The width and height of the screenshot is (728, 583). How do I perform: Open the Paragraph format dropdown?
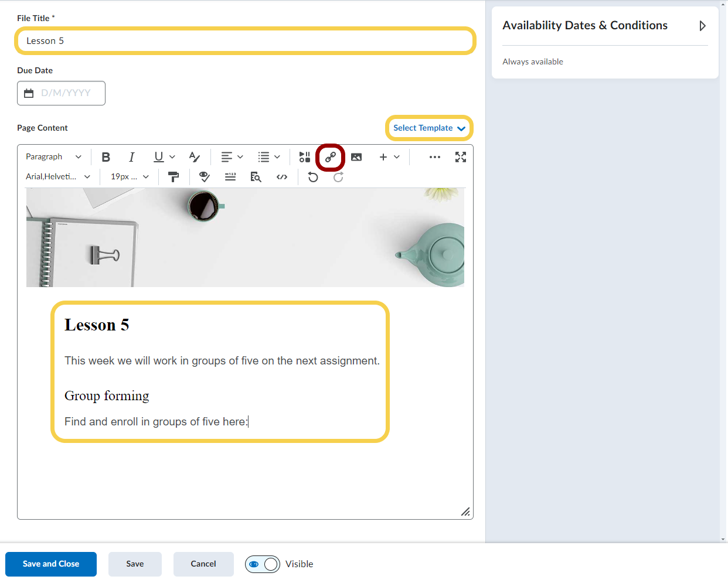(53, 157)
